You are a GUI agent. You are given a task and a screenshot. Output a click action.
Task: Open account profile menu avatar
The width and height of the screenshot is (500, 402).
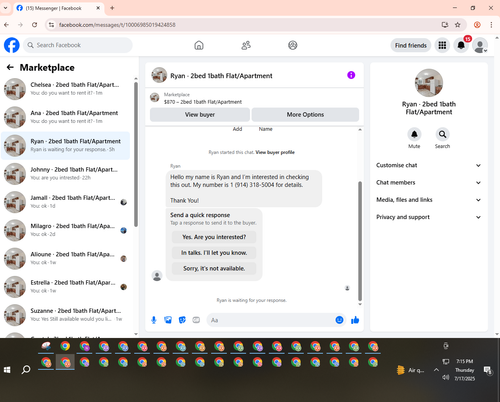click(x=480, y=46)
